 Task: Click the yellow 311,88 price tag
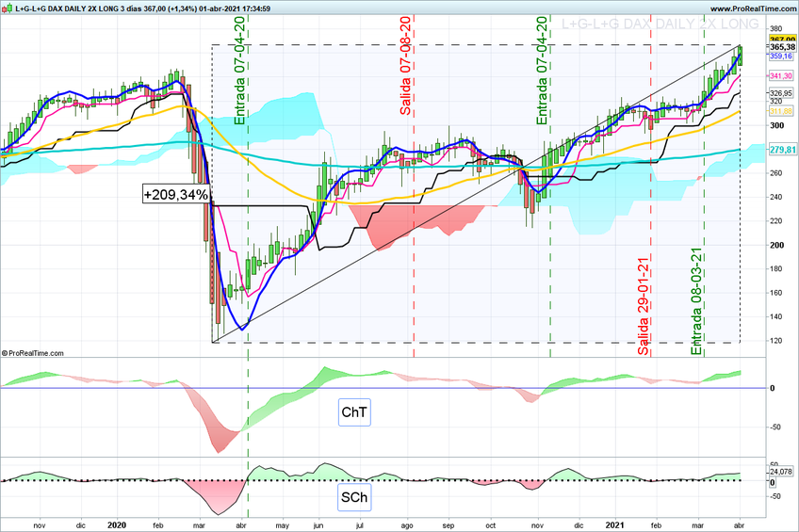coord(781,111)
